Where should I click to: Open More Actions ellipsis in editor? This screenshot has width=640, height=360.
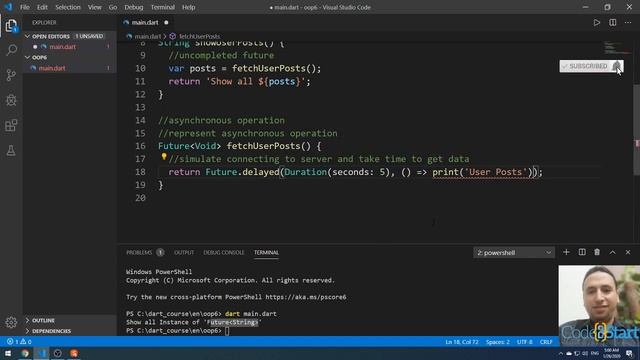[x=628, y=22]
